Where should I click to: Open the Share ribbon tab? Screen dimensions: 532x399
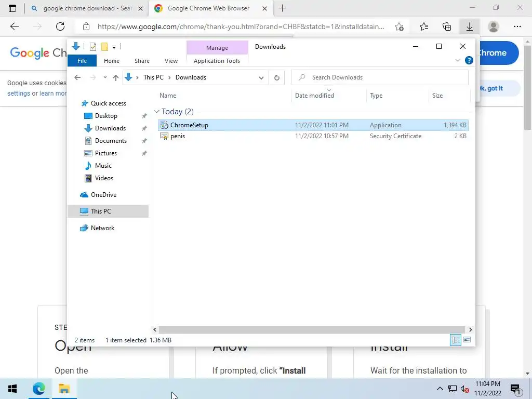142,61
